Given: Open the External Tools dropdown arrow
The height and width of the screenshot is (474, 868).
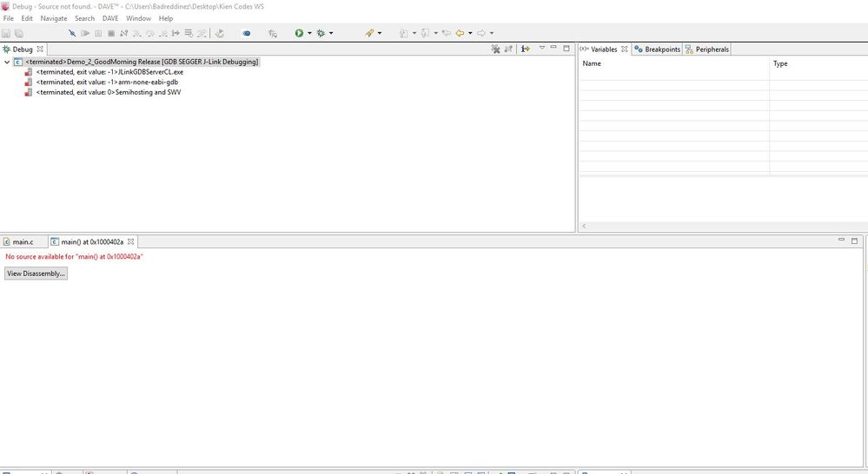Looking at the screenshot, I should pyautogui.click(x=379, y=33).
